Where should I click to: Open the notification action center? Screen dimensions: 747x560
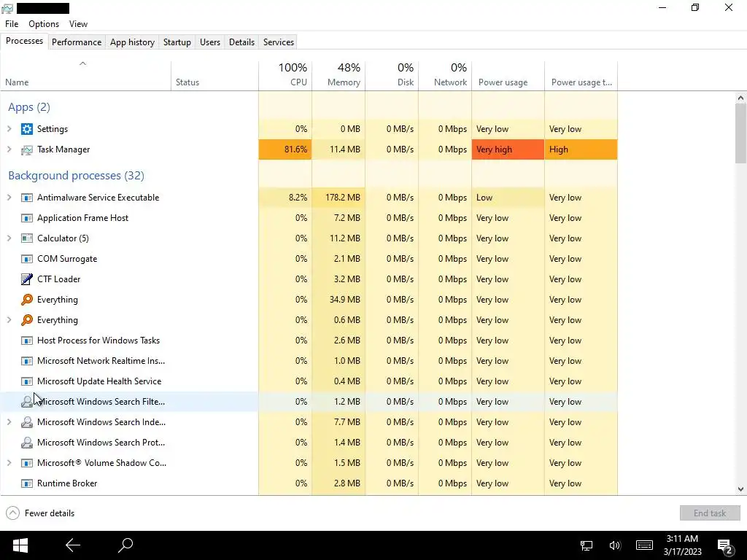(x=725, y=547)
